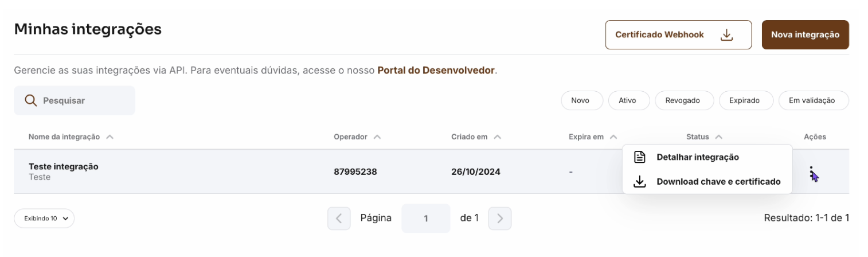Click the magnifier search icon
The width and height of the screenshot is (868, 257).
tap(31, 100)
